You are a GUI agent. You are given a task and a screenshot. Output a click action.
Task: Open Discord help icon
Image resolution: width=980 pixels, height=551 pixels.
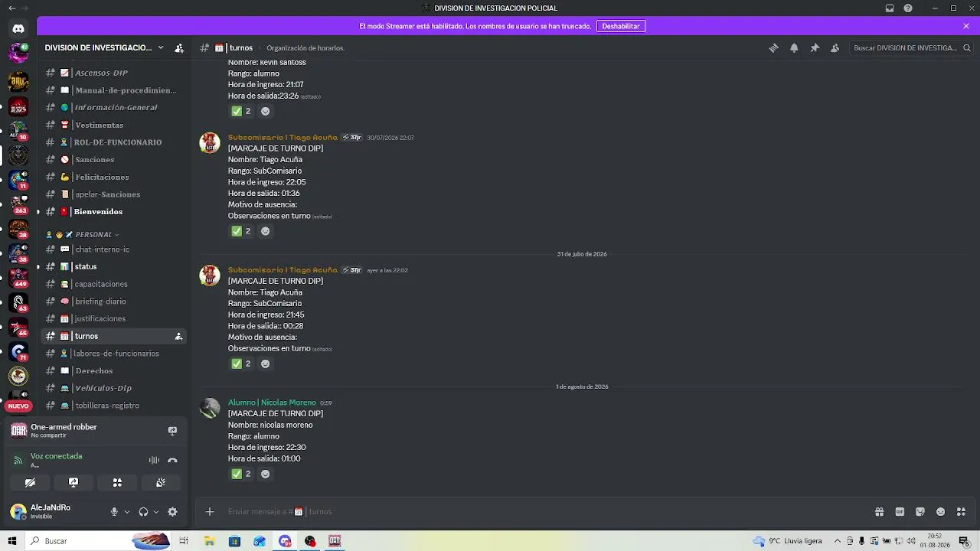click(908, 8)
